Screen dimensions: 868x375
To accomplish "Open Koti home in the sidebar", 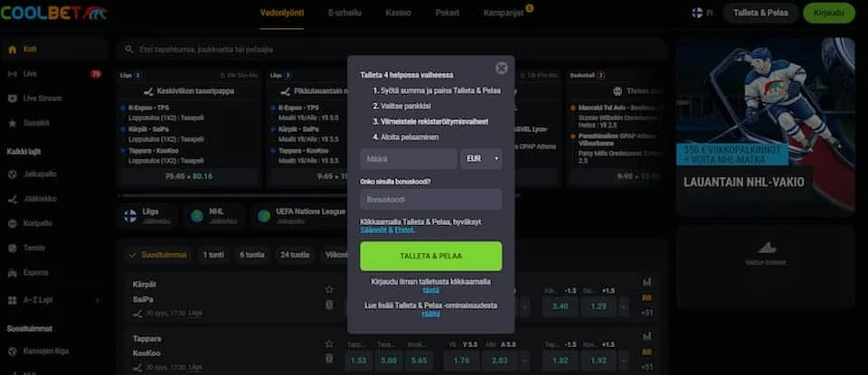I will click(54, 49).
